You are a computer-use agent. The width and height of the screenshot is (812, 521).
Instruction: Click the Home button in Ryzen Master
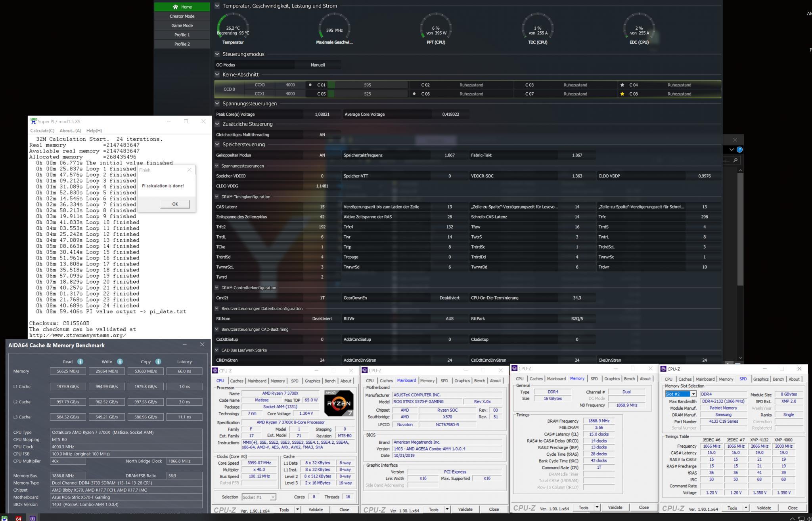pyautogui.click(x=182, y=7)
